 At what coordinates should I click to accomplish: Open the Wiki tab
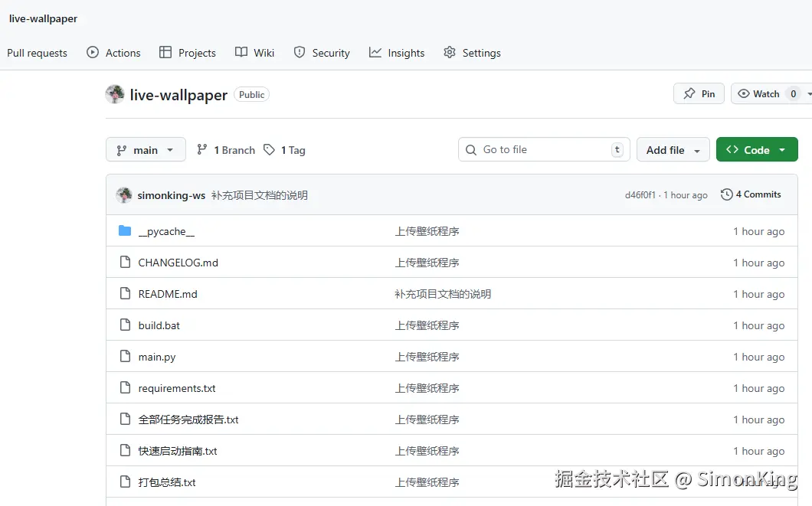click(x=254, y=53)
